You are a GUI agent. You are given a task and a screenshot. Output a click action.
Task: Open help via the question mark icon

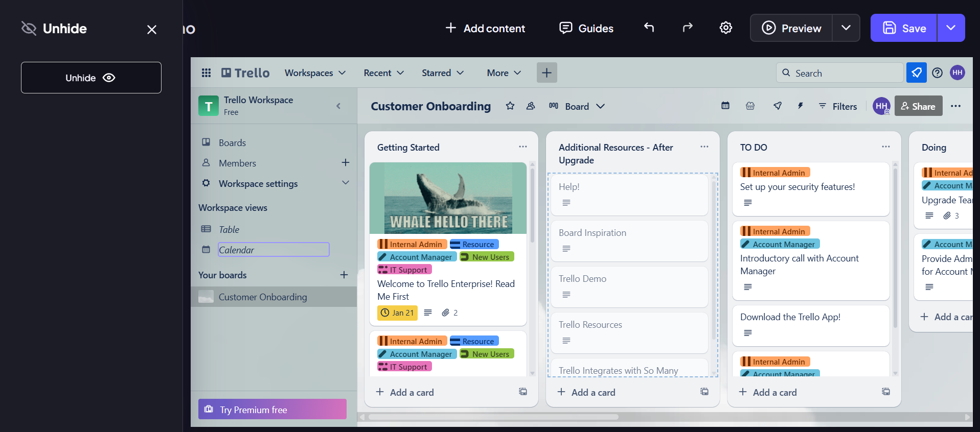pyautogui.click(x=937, y=73)
